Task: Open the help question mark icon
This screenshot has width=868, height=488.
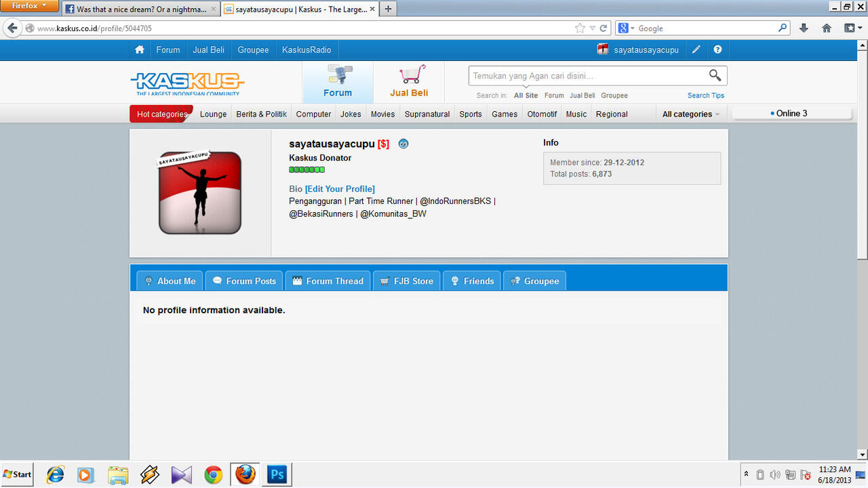Action: coord(717,49)
